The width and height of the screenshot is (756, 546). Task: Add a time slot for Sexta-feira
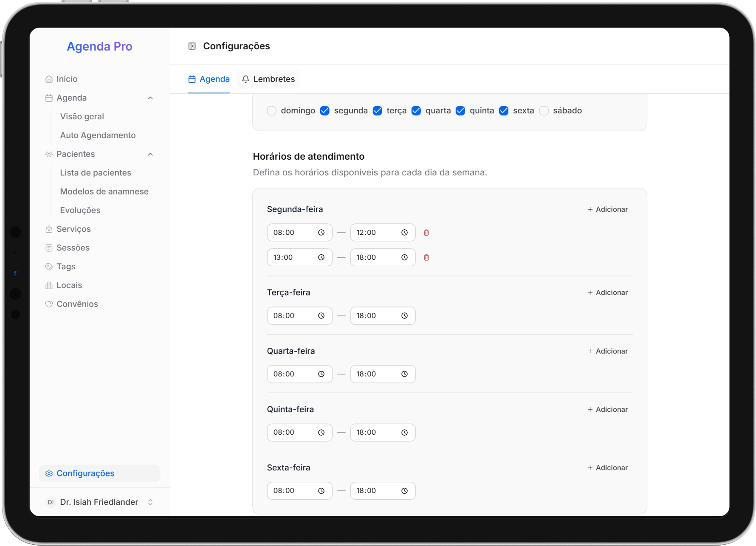[607, 468]
